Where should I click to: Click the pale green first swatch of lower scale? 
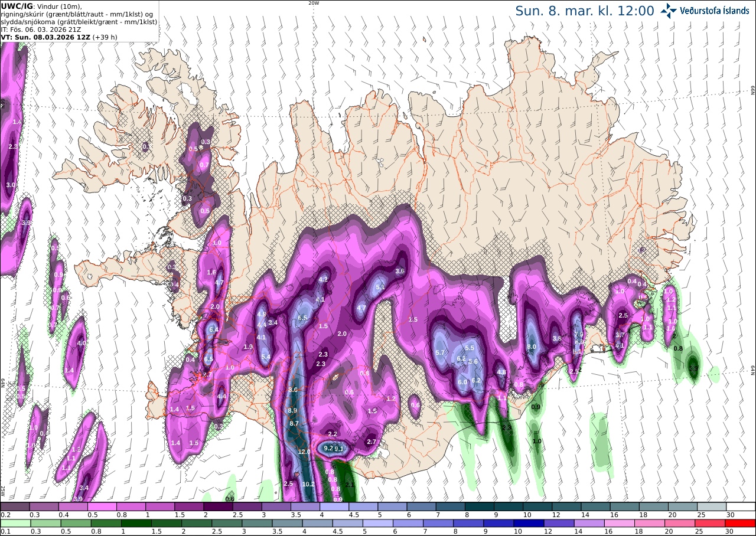click(15, 523)
